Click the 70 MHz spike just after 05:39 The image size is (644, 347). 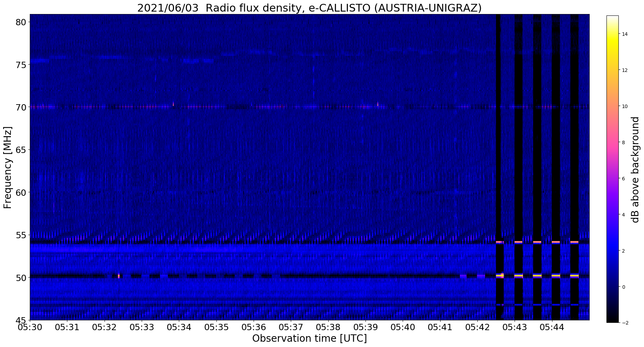[x=378, y=104]
